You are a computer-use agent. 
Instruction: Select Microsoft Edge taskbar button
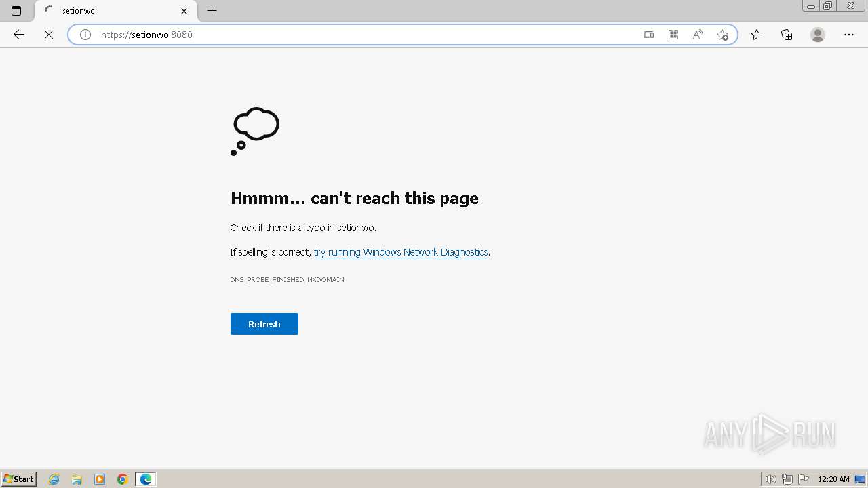(x=146, y=479)
